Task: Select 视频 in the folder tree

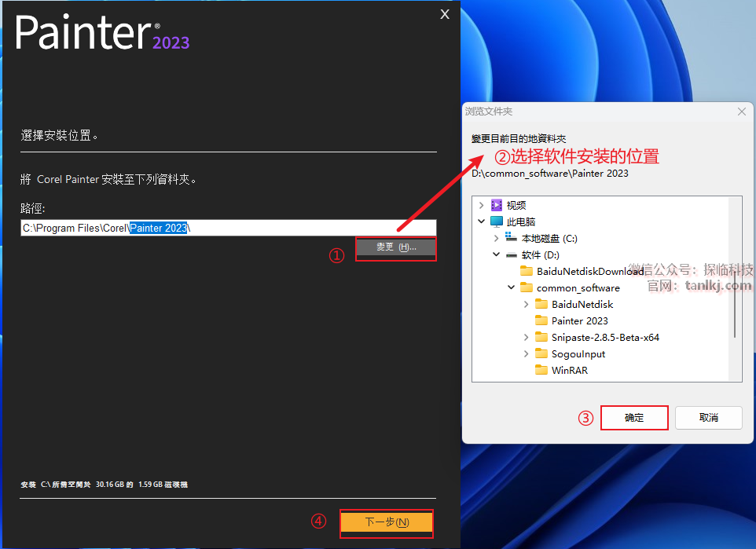Action: (x=516, y=205)
